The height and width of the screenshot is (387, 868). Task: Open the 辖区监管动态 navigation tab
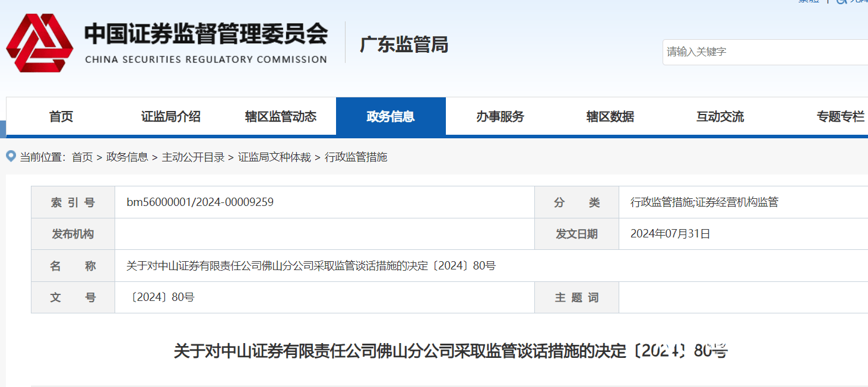(x=281, y=116)
